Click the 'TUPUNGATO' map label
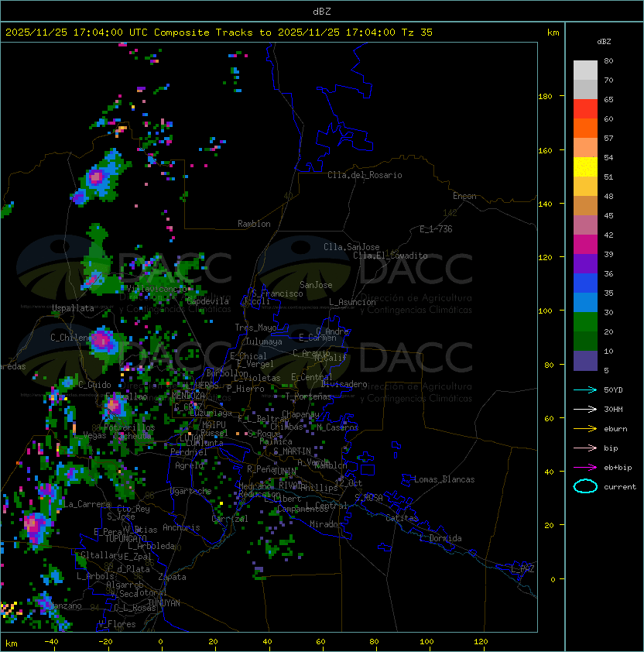644x652 pixels. click(x=125, y=538)
